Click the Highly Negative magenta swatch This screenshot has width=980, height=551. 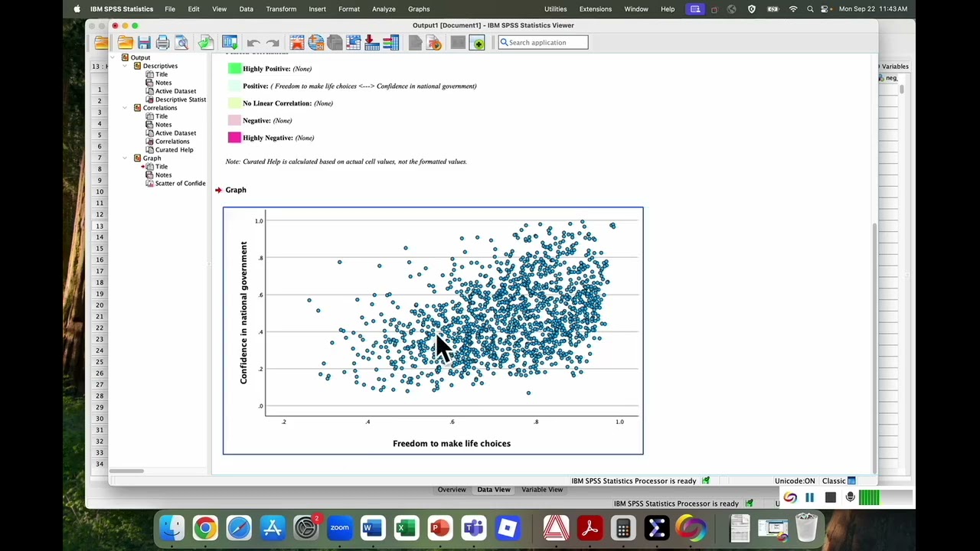point(234,138)
